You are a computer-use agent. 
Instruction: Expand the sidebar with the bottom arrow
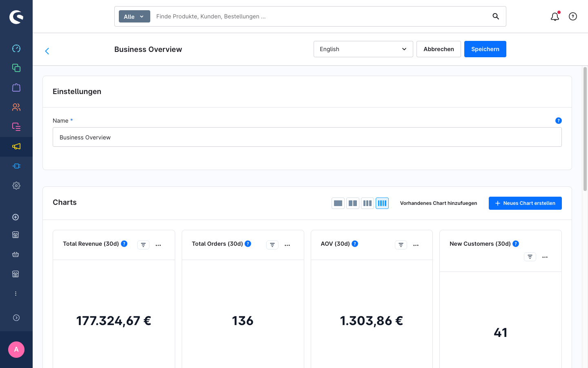[16, 318]
